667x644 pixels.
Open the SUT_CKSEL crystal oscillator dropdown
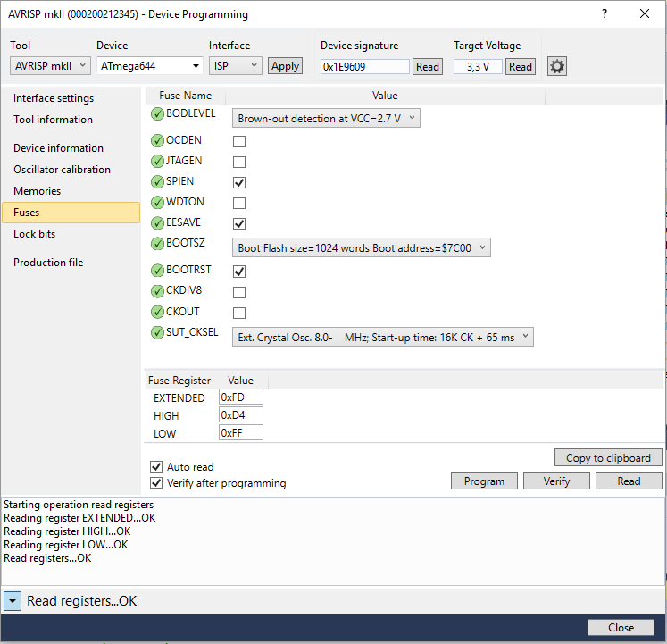coord(382,337)
